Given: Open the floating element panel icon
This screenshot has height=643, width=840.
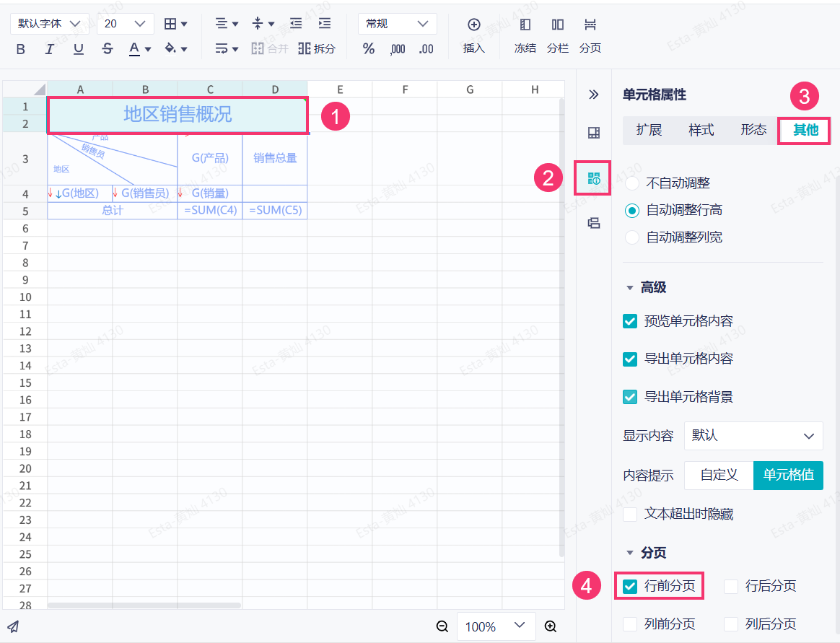Looking at the screenshot, I should [x=594, y=223].
